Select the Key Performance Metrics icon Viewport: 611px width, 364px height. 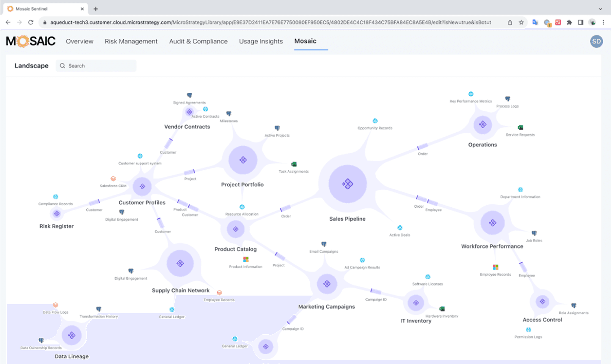tap(471, 94)
